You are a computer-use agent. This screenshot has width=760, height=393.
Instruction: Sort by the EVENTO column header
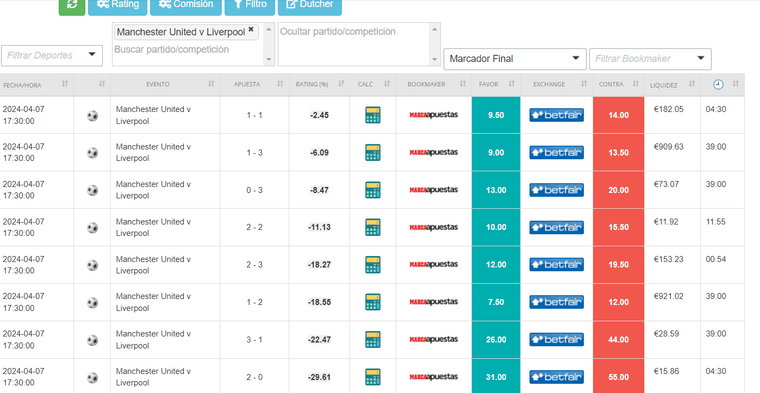click(x=165, y=84)
